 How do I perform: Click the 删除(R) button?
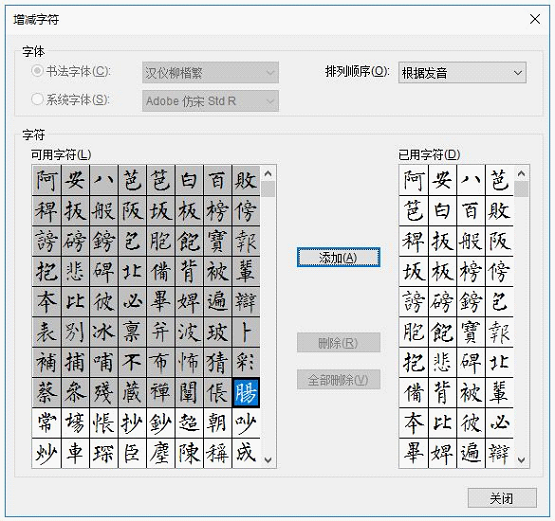coord(338,343)
